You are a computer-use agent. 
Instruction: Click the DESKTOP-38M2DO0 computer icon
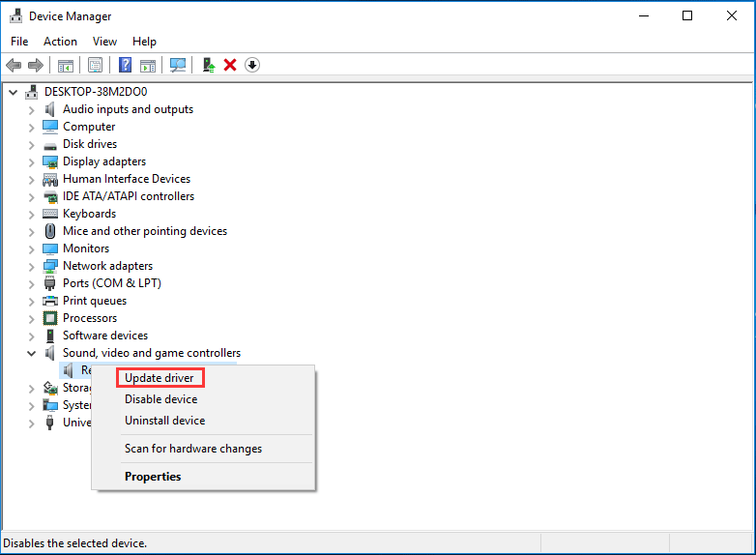[32, 92]
